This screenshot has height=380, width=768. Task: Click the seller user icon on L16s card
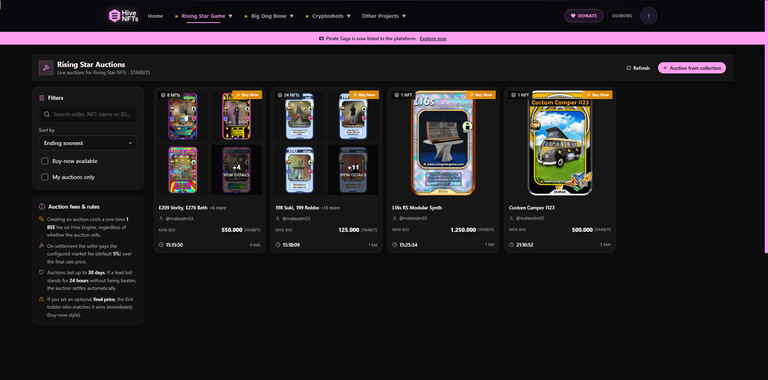pyautogui.click(x=395, y=218)
